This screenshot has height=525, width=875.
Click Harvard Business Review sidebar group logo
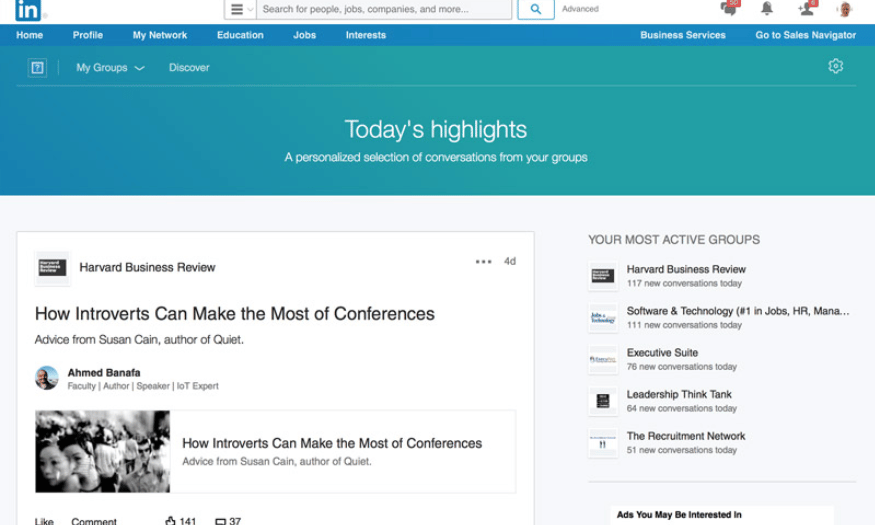click(603, 276)
